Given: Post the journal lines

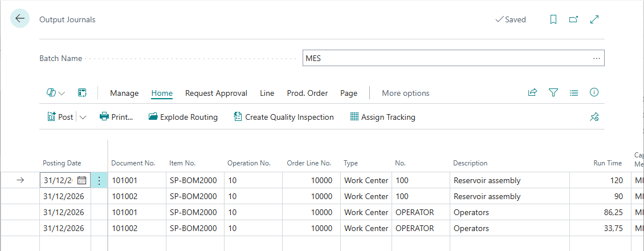Looking at the screenshot, I should (x=60, y=117).
